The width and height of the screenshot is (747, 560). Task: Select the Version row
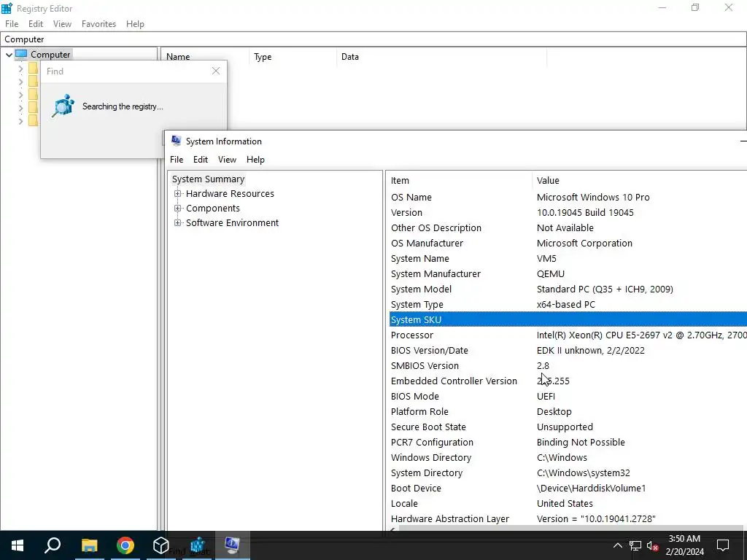(x=568, y=212)
